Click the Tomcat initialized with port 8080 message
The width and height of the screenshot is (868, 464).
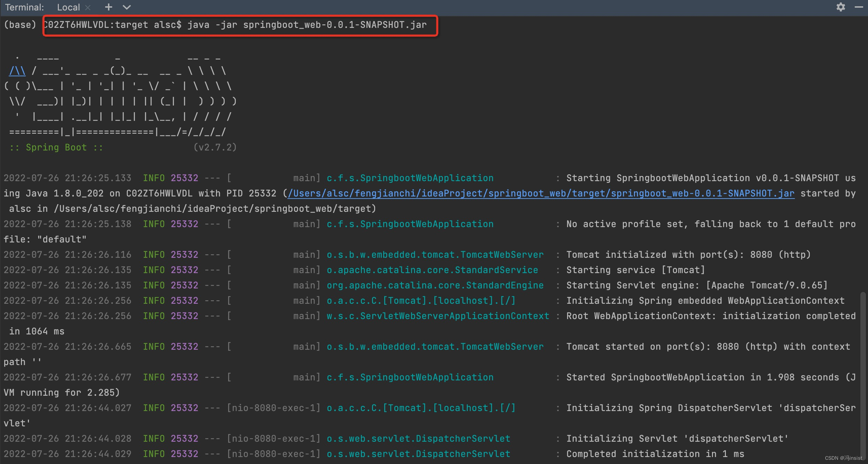tap(688, 255)
